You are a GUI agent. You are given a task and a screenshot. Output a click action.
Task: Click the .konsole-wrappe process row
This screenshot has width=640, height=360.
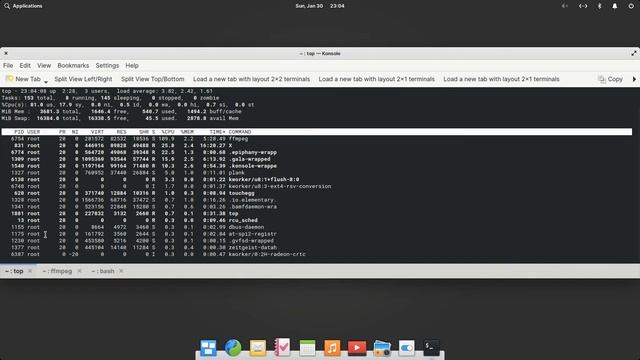pyautogui.click(x=317, y=166)
